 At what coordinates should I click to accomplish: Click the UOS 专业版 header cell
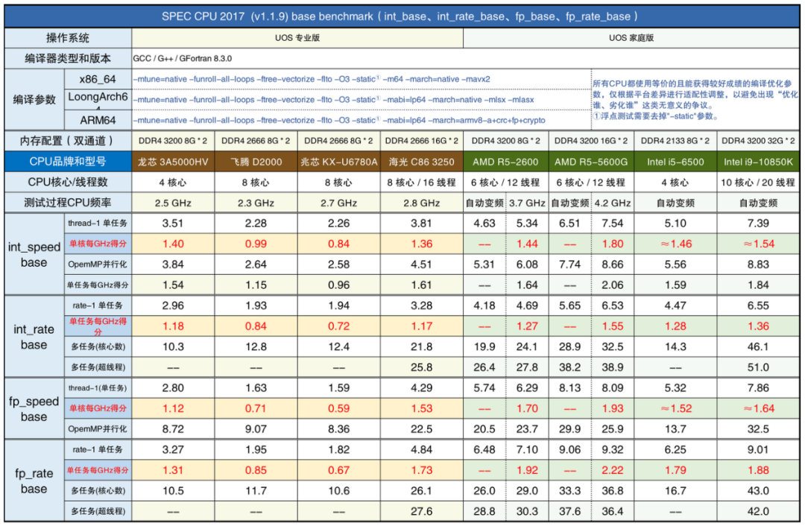[x=297, y=38]
